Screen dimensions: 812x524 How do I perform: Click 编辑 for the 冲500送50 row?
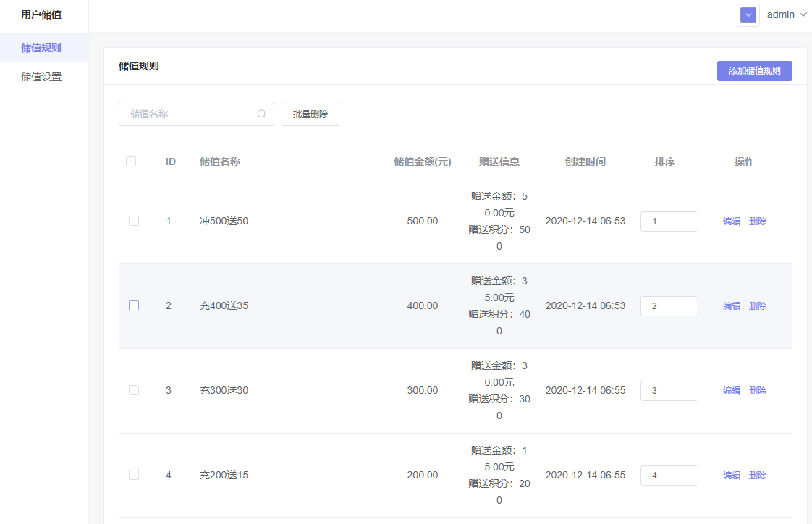point(731,221)
